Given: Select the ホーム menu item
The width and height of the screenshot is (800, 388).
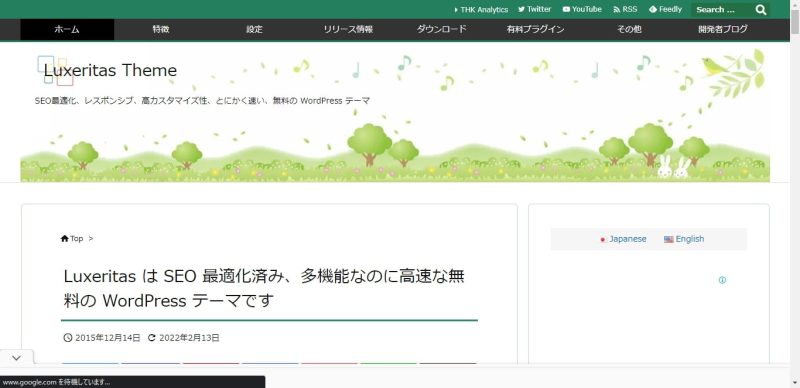Looking at the screenshot, I should (67, 30).
